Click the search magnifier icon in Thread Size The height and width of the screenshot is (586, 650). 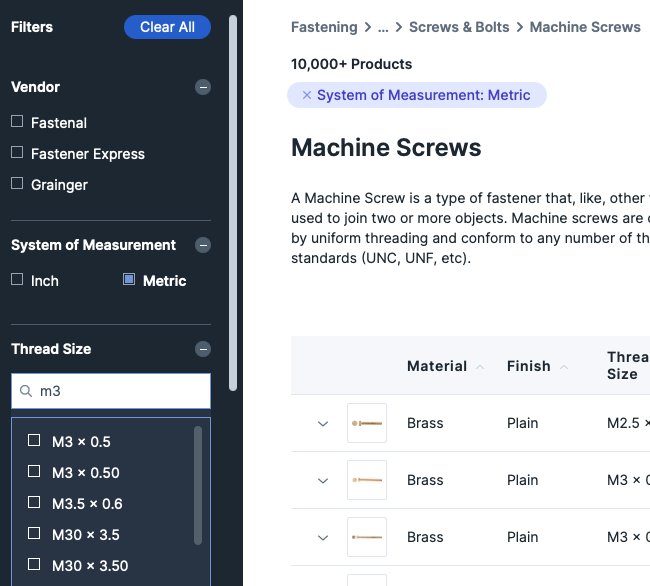26,391
